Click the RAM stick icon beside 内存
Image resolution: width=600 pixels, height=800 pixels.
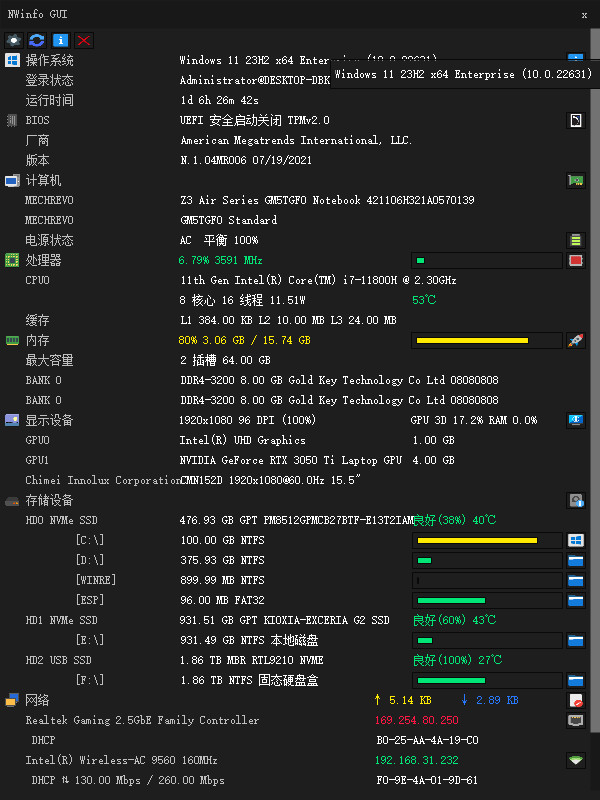pyautogui.click(x=12, y=340)
